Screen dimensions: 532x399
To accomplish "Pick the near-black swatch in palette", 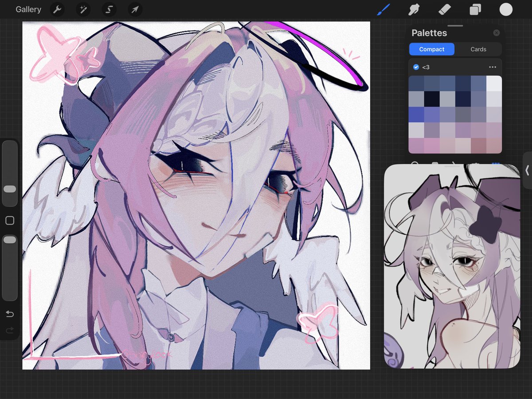I will click(x=431, y=99).
